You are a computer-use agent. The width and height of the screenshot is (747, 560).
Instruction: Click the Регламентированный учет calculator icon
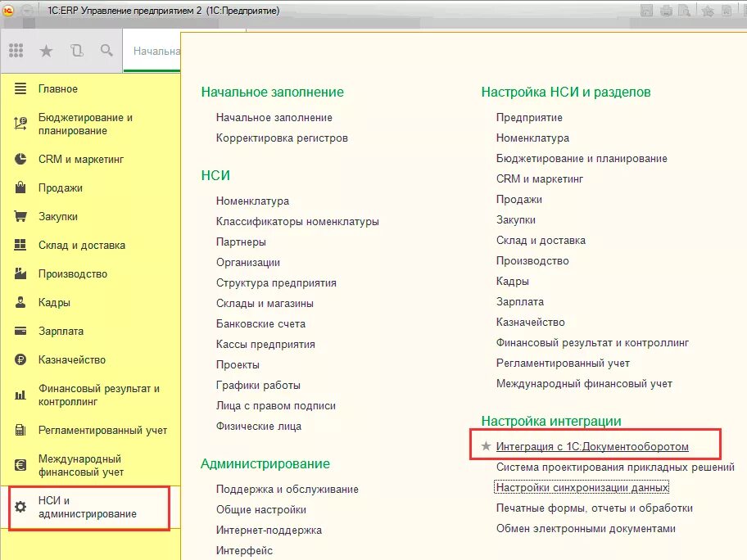(x=20, y=430)
